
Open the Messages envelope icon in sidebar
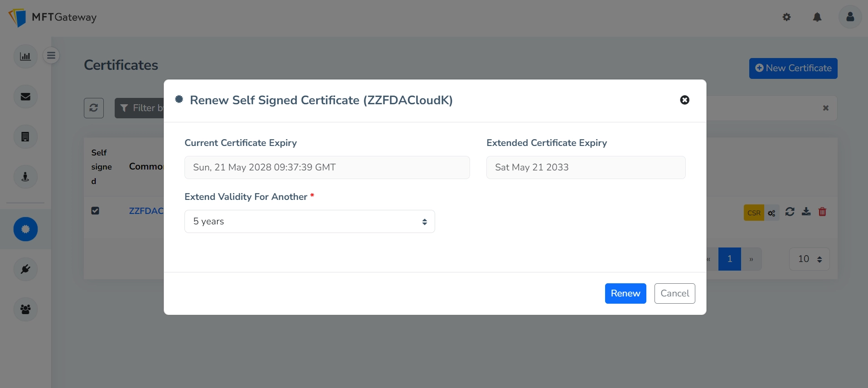[x=25, y=96]
